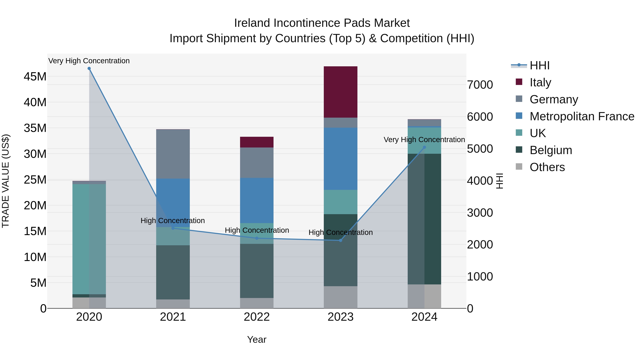Click the UK segment of 2020 bar
The image size is (644, 362).
(x=89, y=239)
